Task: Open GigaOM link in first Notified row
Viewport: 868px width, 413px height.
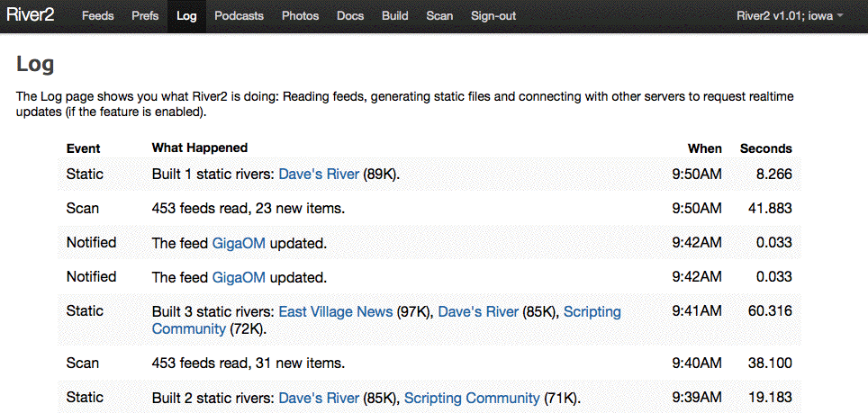Action: tap(239, 243)
